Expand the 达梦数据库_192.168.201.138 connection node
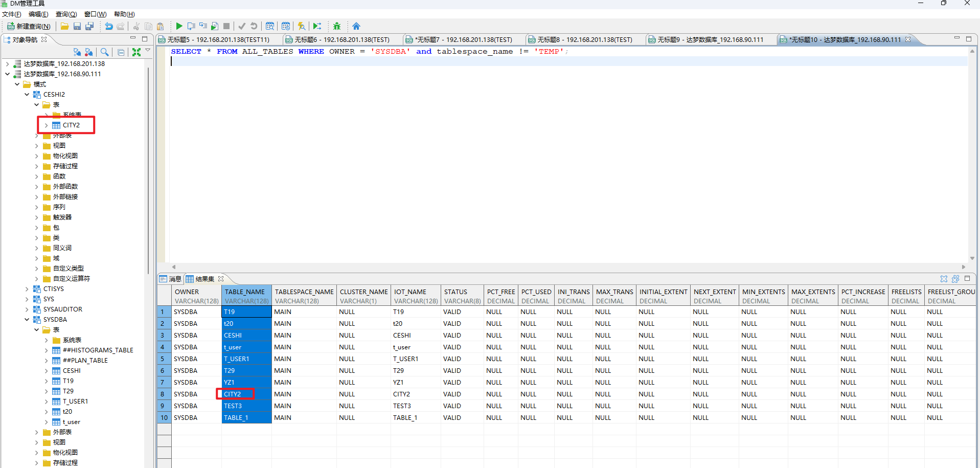 coord(7,64)
